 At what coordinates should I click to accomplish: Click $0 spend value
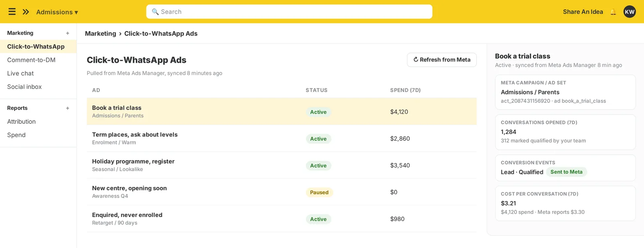click(x=394, y=192)
